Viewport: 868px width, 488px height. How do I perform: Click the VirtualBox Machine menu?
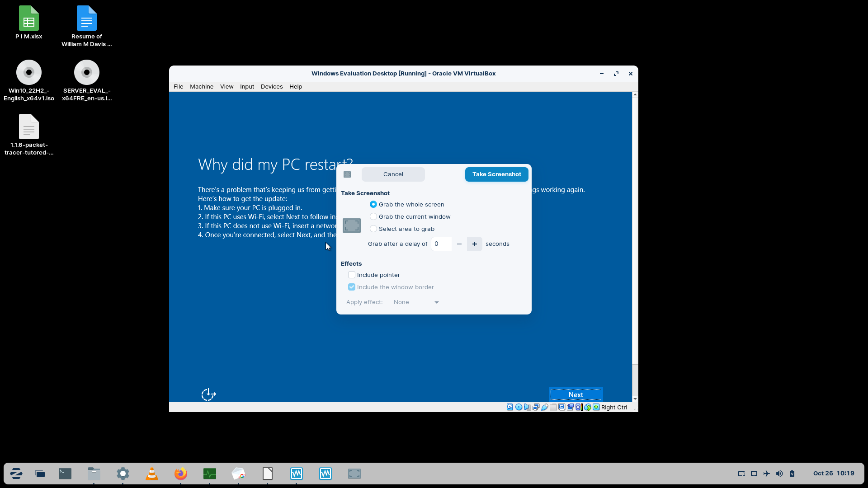tap(202, 86)
